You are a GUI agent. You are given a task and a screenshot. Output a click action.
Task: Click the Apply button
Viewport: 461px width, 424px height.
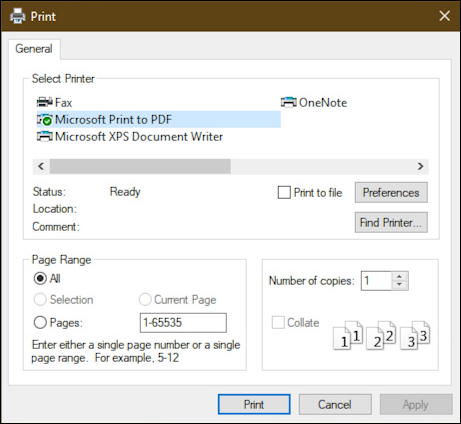pos(416,404)
